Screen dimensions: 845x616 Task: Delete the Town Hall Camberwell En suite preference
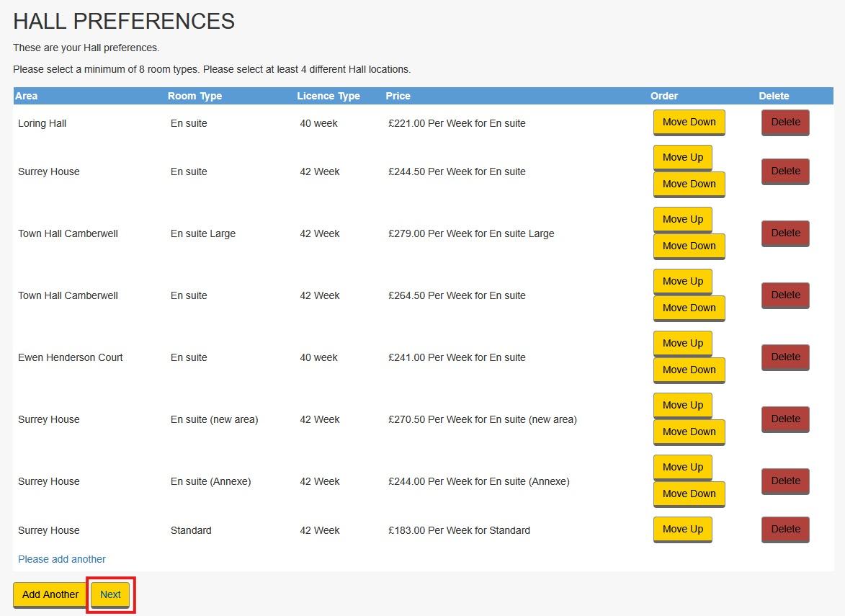pyautogui.click(x=785, y=295)
